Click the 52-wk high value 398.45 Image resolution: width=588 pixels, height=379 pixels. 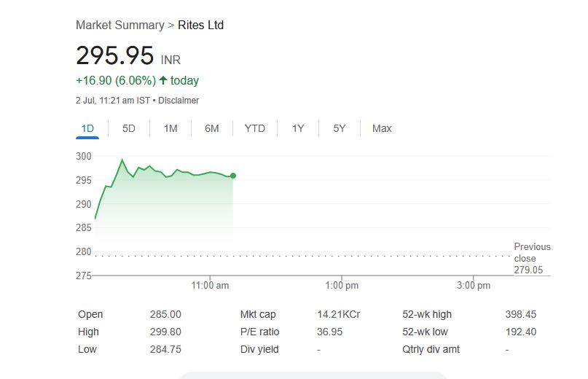click(520, 314)
